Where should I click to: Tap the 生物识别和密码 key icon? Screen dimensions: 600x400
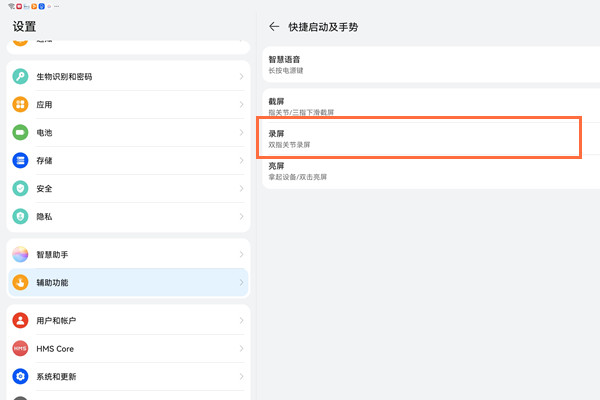pos(21,77)
